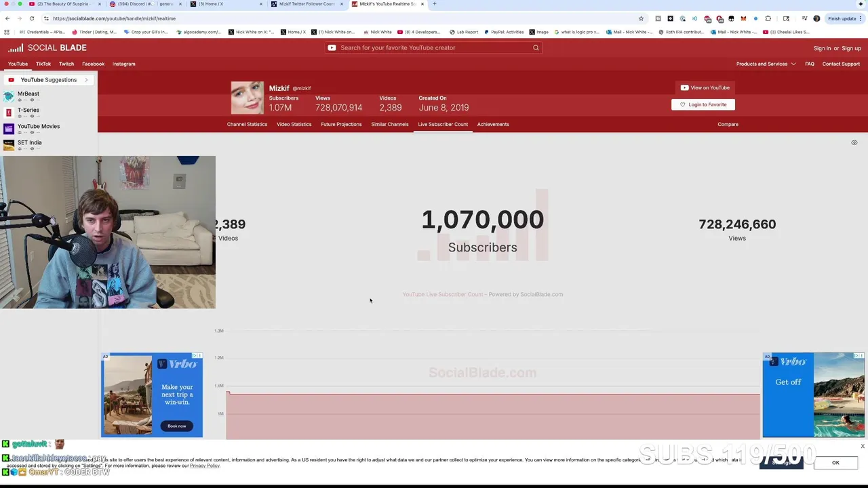The image size is (868, 488).
Task: Go back in browser history
Action: pos(7,18)
